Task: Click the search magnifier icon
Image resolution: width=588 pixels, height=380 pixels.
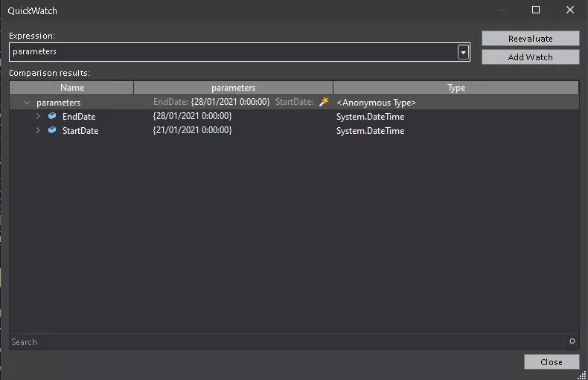Action: (x=572, y=342)
